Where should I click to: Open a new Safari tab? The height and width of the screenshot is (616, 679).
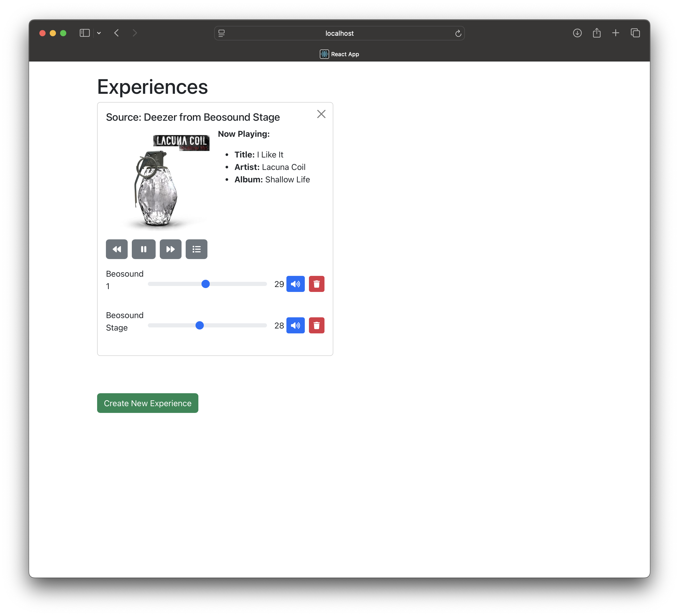click(616, 33)
